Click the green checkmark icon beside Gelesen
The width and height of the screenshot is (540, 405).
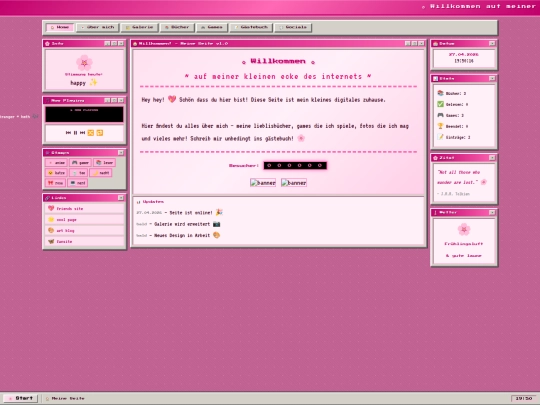coord(440,104)
